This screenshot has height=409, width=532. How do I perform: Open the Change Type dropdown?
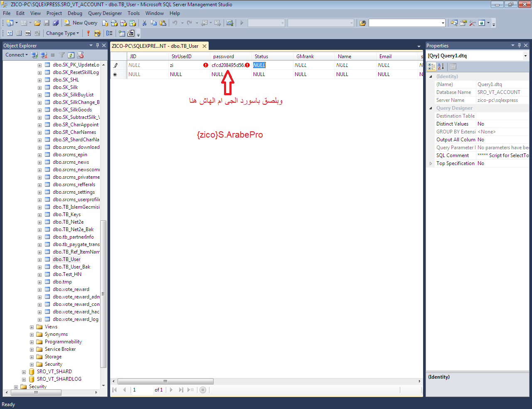[x=62, y=33]
